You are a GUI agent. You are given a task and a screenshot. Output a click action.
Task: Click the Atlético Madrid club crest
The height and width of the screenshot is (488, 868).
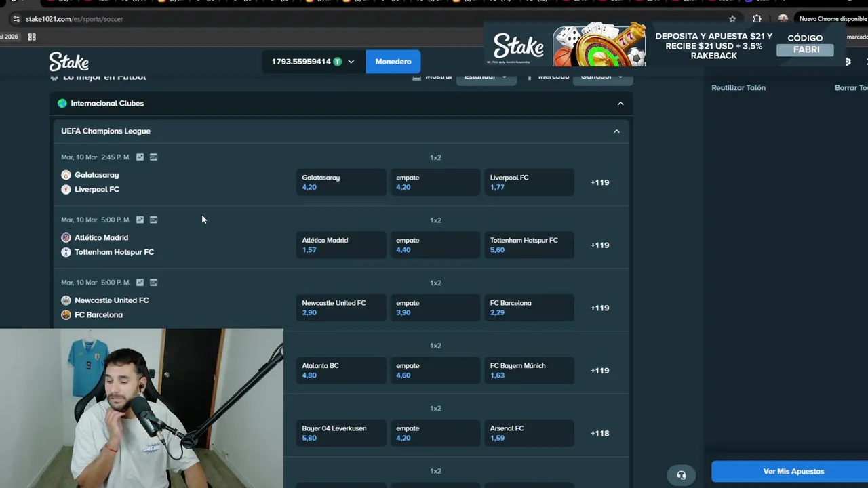(66, 237)
